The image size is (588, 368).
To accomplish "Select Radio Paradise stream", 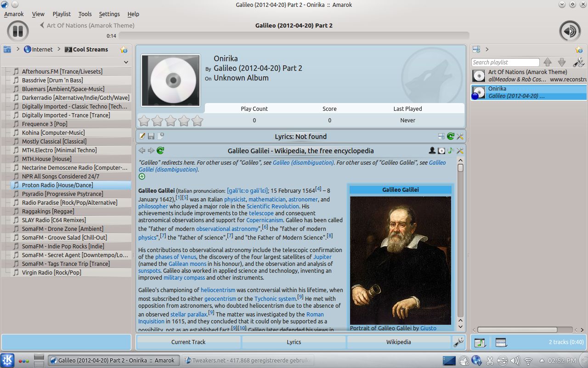I will [x=67, y=202].
